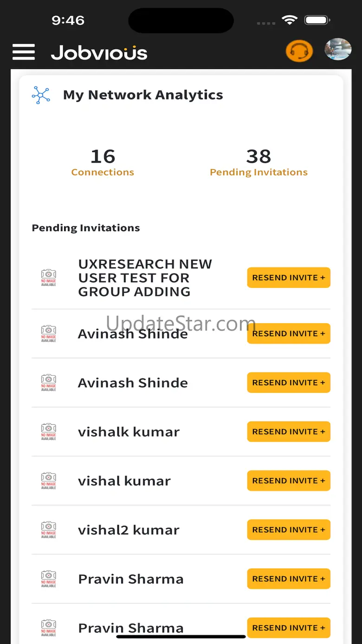Resend invite to vishal2 kumar

pyautogui.click(x=288, y=530)
